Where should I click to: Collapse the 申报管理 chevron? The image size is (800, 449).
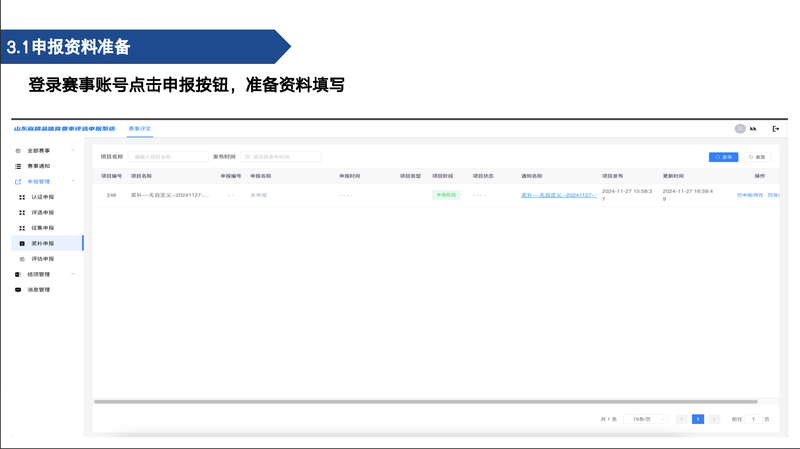(x=73, y=182)
